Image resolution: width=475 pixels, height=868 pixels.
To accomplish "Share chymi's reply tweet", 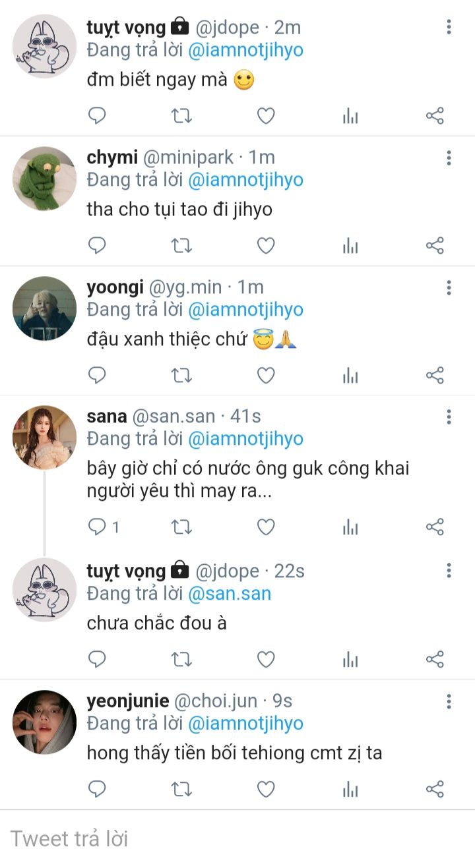I will coord(435,246).
